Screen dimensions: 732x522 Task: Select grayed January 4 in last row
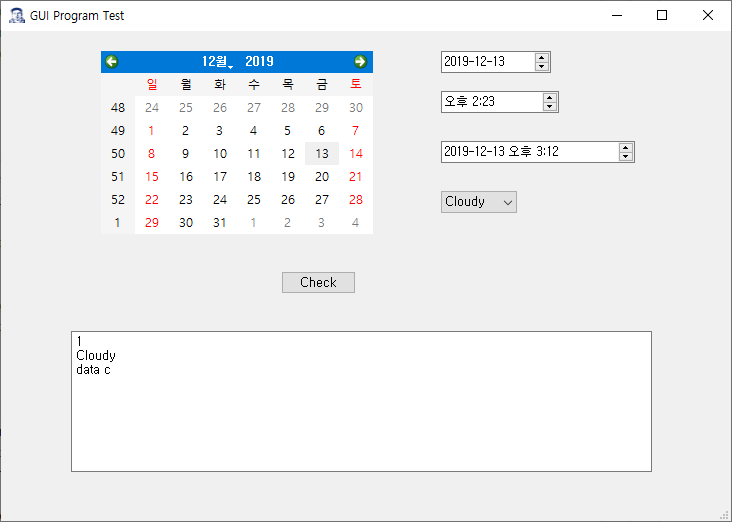(356, 223)
